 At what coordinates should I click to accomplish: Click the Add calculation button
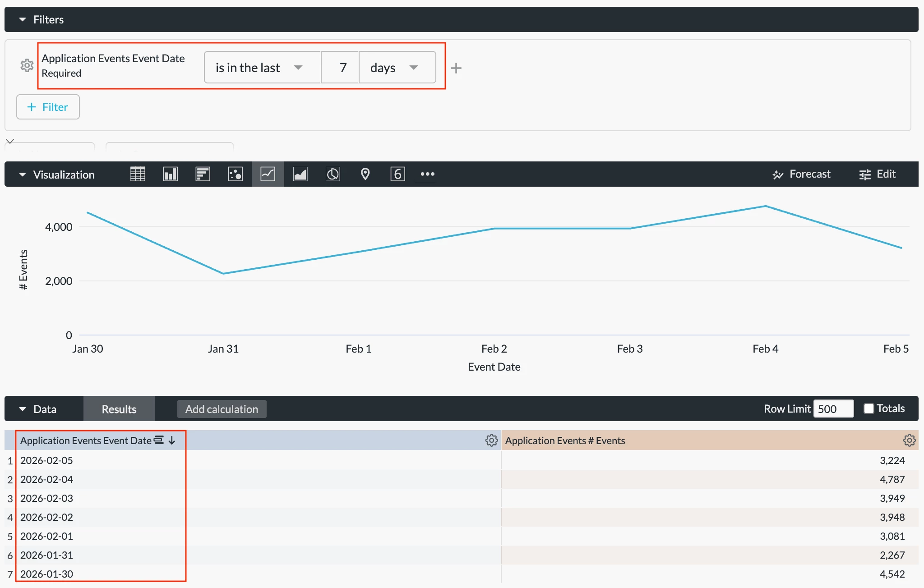(222, 409)
